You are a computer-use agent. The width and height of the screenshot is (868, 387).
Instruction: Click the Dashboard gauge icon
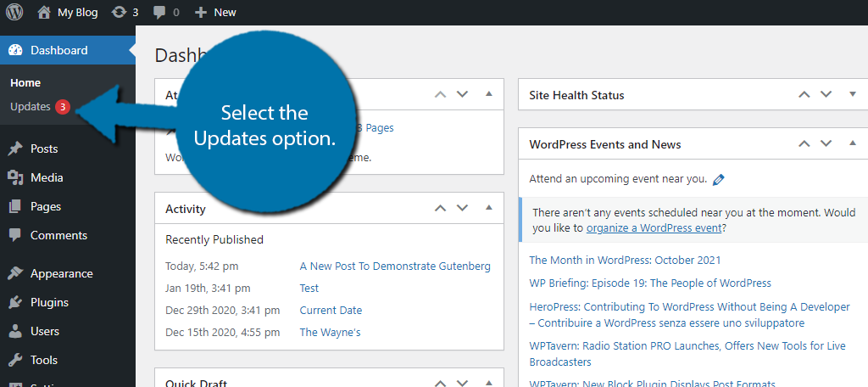click(x=15, y=50)
